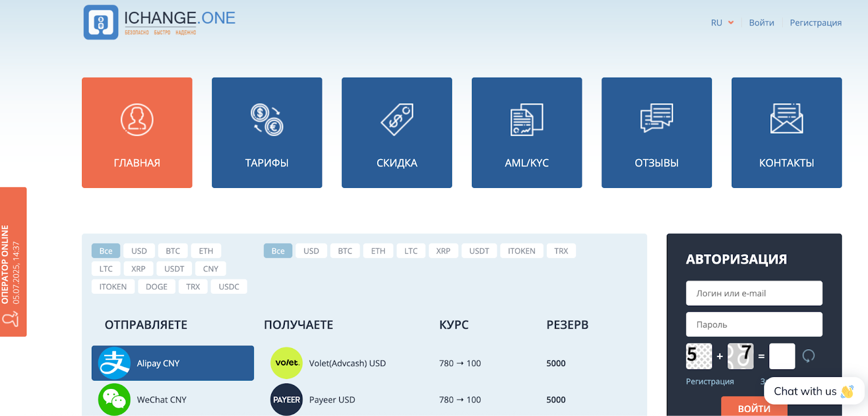Click the waving hand chat icon
868x416 pixels.
[x=847, y=391]
